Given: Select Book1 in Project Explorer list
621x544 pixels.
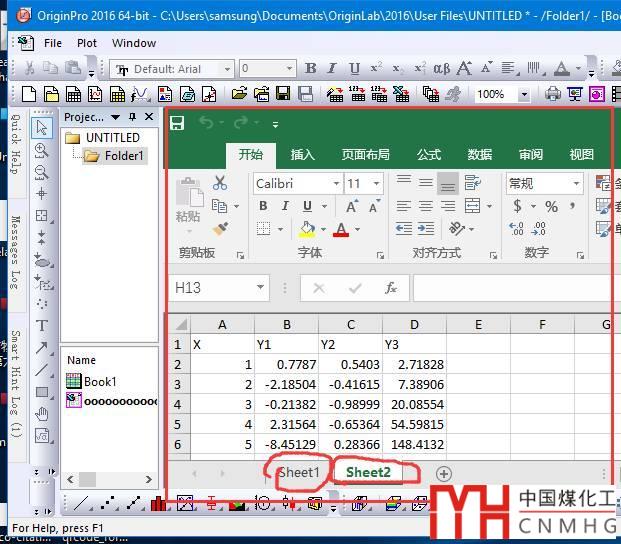Looking at the screenshot, I should click(99, 381).
